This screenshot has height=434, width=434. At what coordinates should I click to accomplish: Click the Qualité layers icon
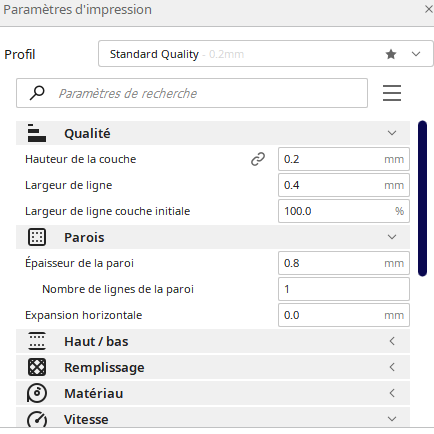point(37,133)
